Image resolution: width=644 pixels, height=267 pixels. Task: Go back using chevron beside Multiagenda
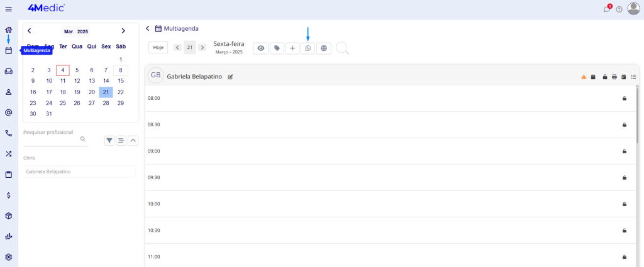click(x=147, y=28)
